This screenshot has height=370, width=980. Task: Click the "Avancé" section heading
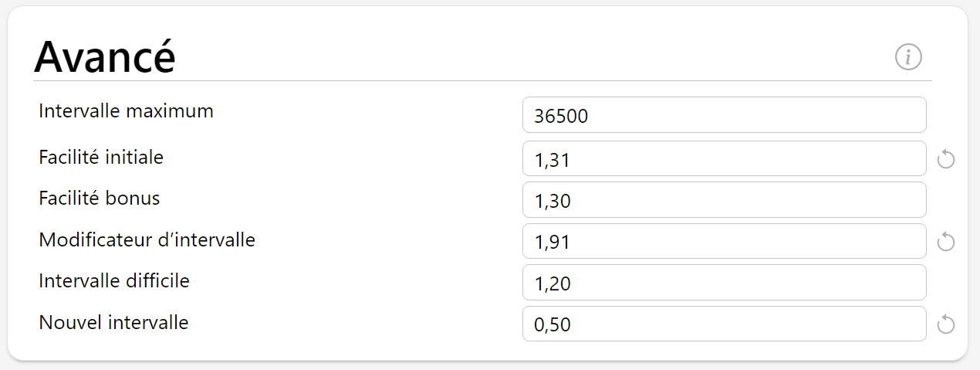pyautogui.click(x=105, y=56)
